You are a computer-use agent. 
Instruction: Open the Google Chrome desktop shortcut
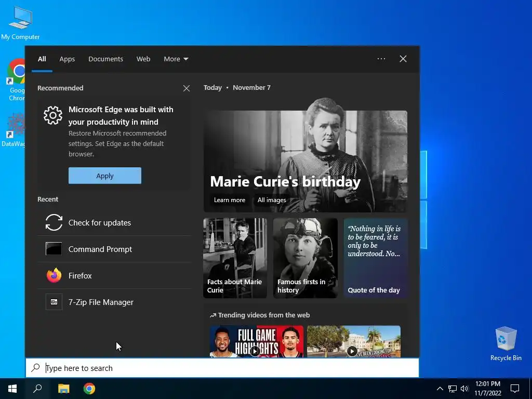point(16,79)
